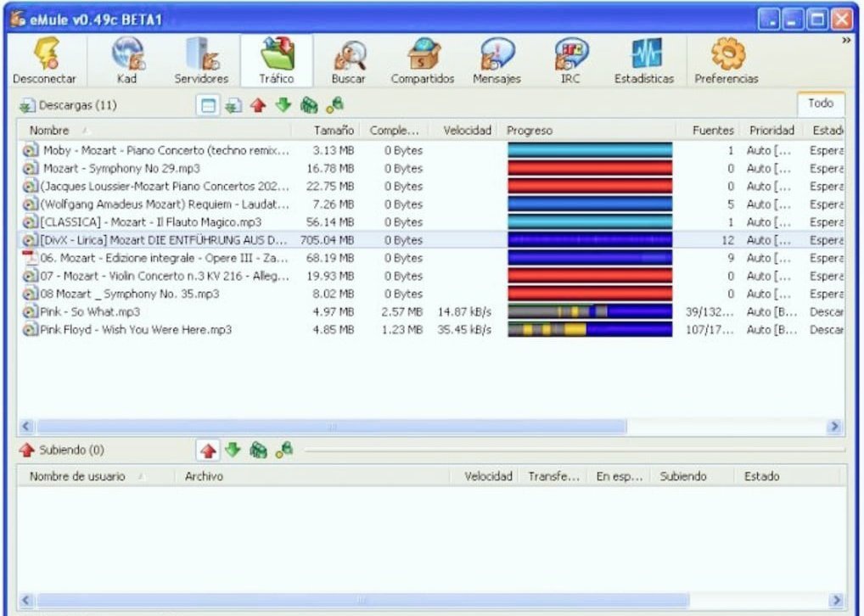The image size is (864, 616).
Task: Select Mozart - Symphony No 29.mp3 row
Action: (x=431, y=169)
